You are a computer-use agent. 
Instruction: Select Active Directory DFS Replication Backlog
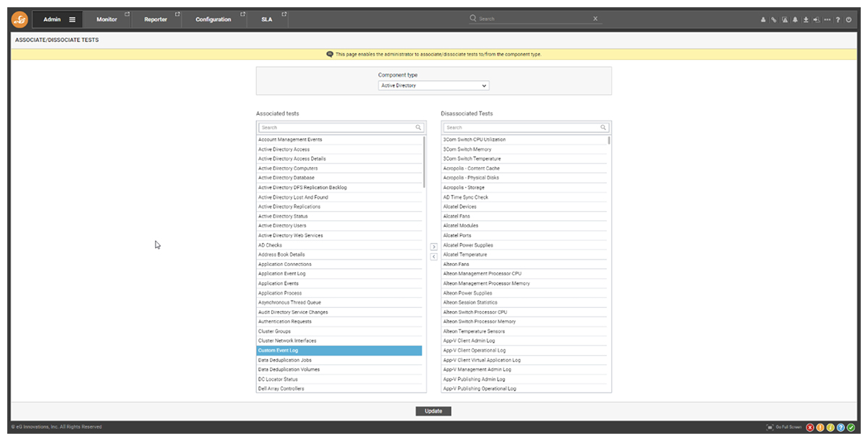point(339,187)
